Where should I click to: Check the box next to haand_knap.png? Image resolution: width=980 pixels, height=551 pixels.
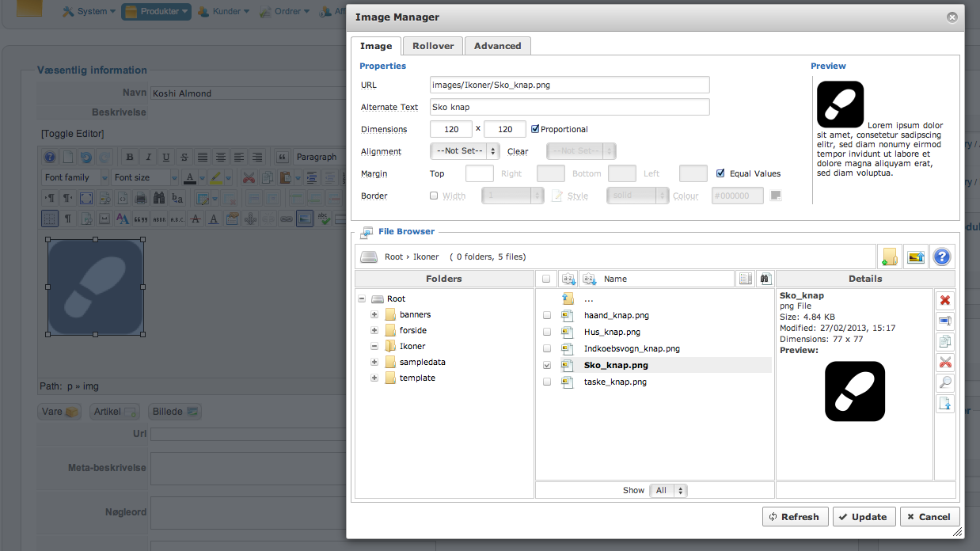[x=546, y=315]
